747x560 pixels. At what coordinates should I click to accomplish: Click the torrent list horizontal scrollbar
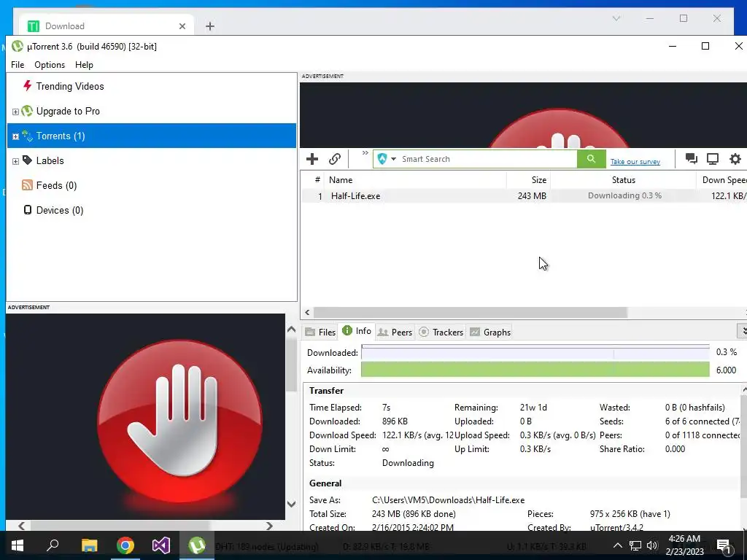[471, 312]
